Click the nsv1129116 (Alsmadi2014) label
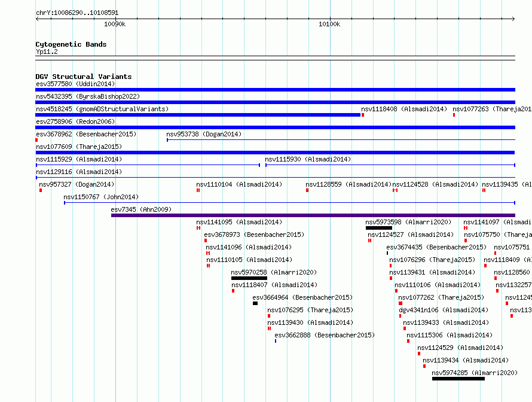The height and width of the screenshot is (402, 532). coord(79,172)
